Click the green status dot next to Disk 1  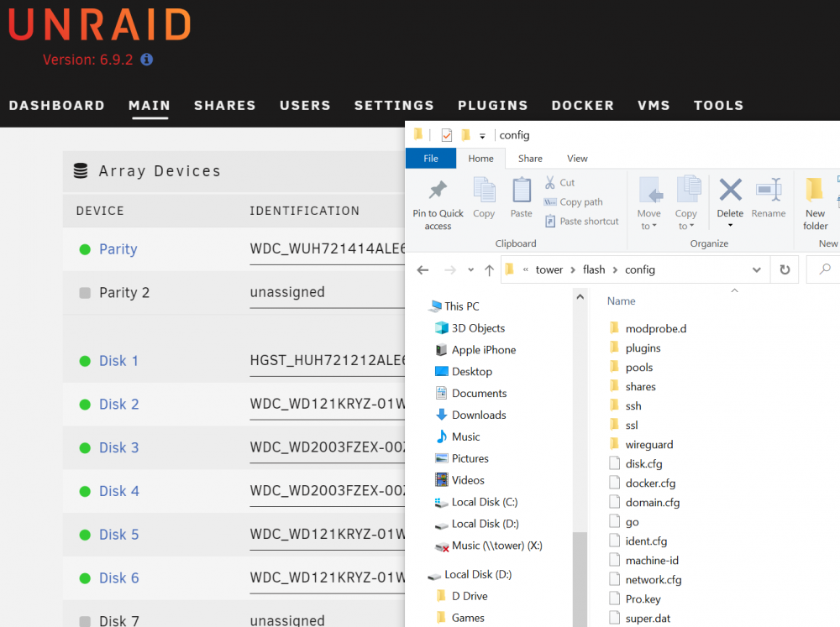pos(85,361)
